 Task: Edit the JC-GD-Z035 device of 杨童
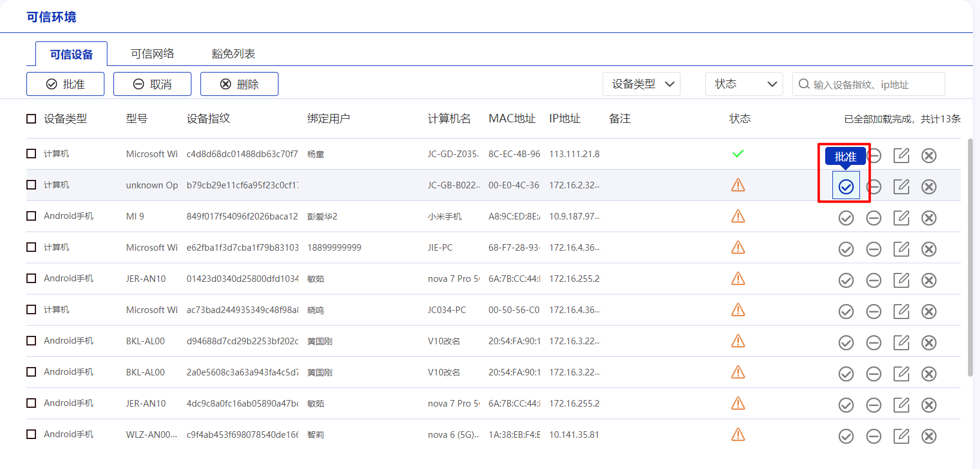(x=901, y=155)
